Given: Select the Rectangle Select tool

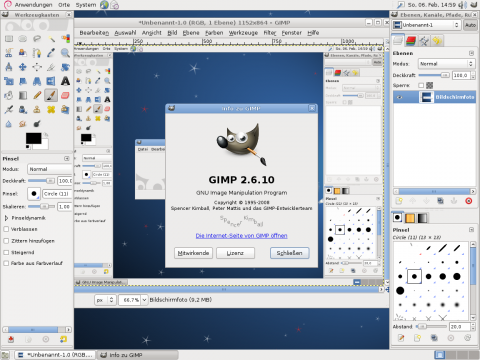Looking at the screenshot, I should point(9,39).
